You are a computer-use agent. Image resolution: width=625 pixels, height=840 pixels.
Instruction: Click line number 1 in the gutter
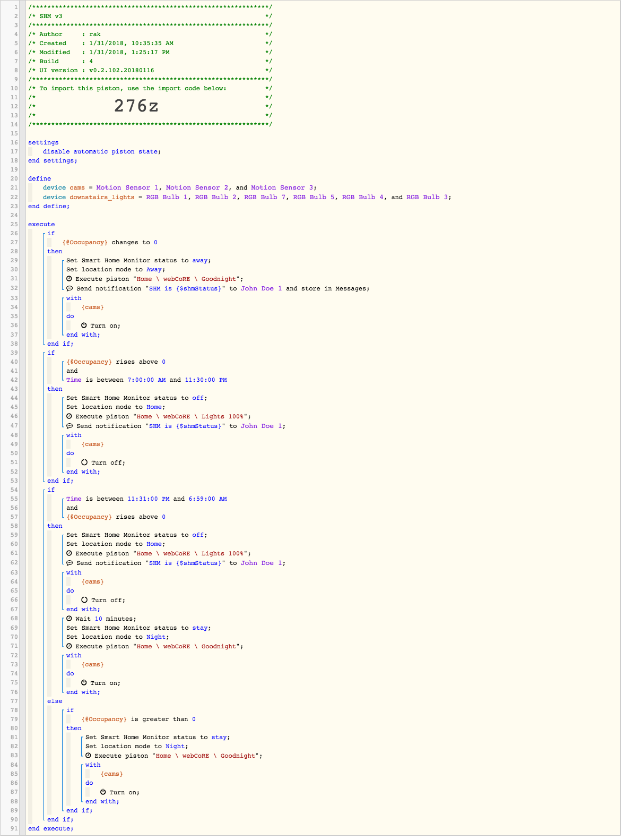pyautogui.click(x=16, y=7)
